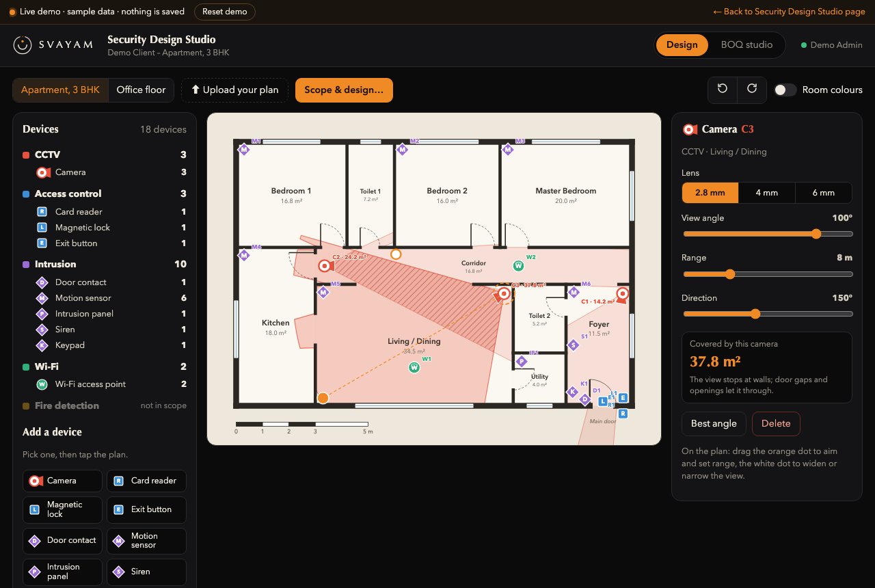Click the redo arrow icon
This screenshot has height=588, width=875.
click(x=752, y=90)
